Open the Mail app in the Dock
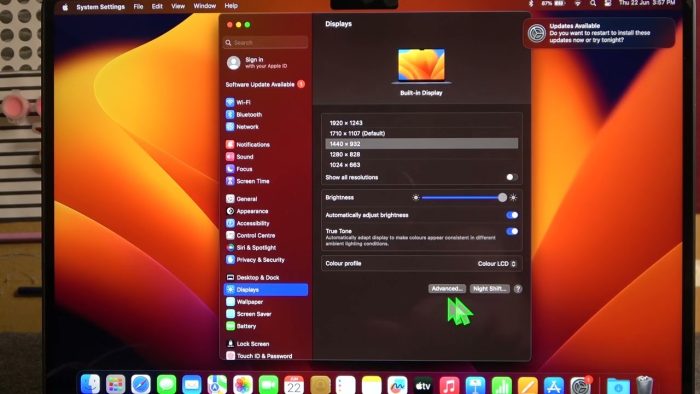700x394 pixels. [x=192, y=384]
